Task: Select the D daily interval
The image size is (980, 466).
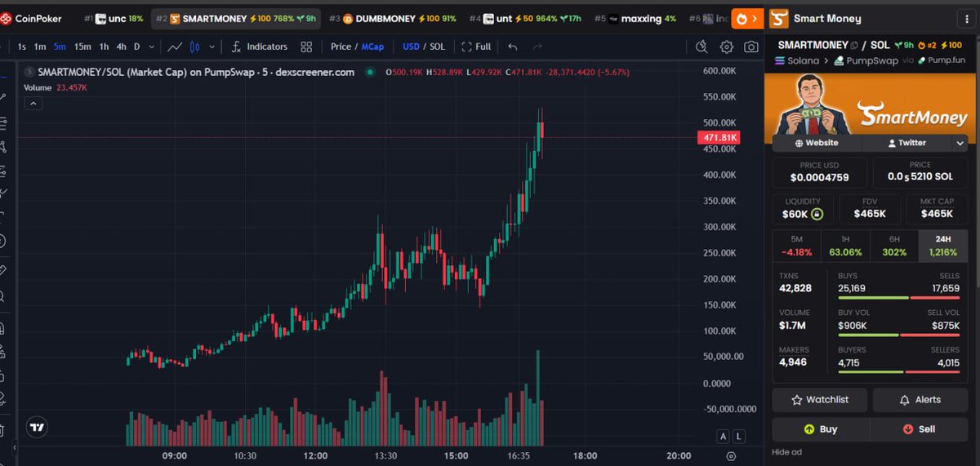Action: tap(136, 47)
